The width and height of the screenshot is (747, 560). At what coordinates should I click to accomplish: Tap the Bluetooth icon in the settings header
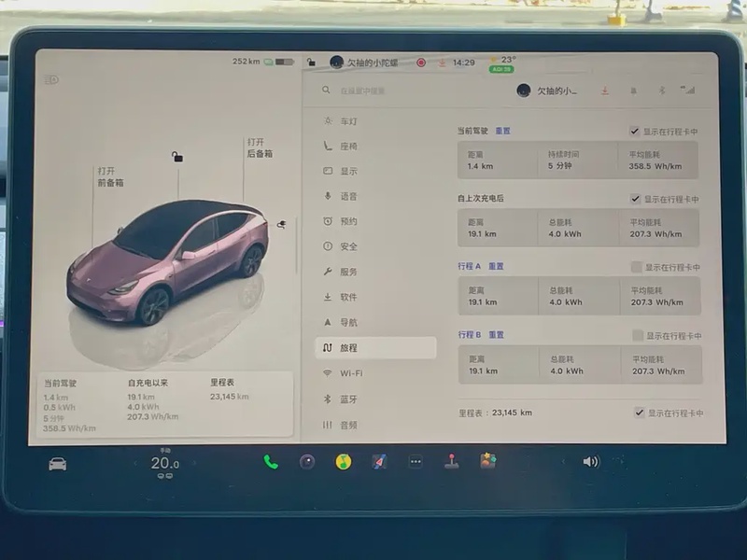[661, 91]
